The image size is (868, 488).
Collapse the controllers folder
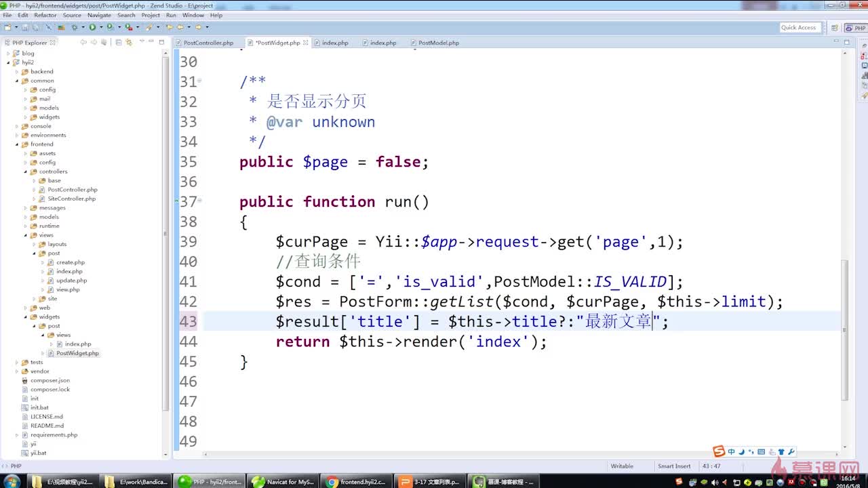(26, 171)
